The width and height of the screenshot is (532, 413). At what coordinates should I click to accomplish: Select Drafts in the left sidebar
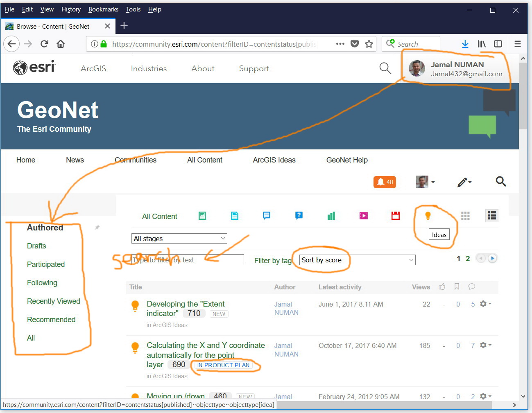[36, 246]
